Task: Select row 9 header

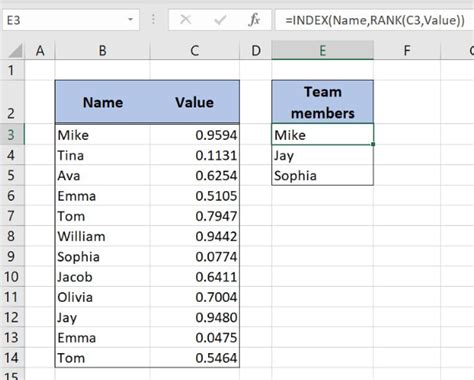Action: [12, 257]
